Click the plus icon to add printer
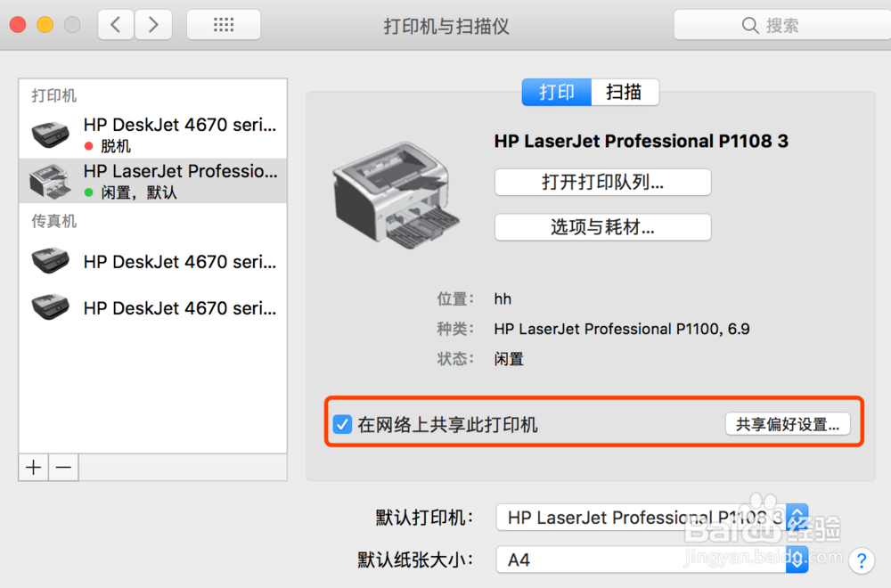This screenshot has width=891, height=588. click(34, 467)
